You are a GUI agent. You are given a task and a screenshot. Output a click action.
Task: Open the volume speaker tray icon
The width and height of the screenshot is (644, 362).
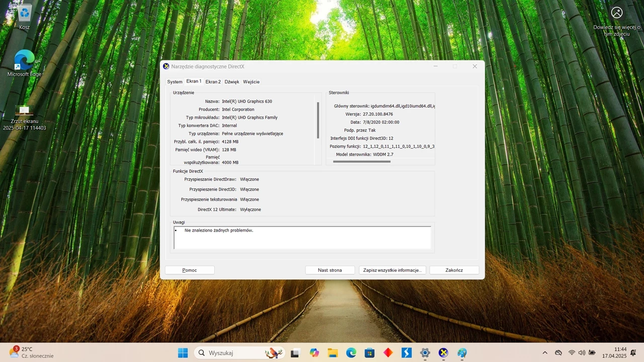[x=582, y=353]
